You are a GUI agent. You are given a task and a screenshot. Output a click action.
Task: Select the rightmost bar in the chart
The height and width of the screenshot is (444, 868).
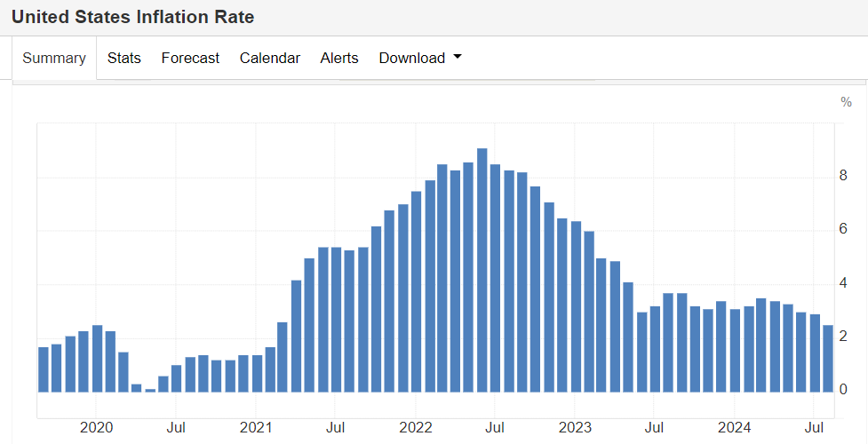point(828,359)
